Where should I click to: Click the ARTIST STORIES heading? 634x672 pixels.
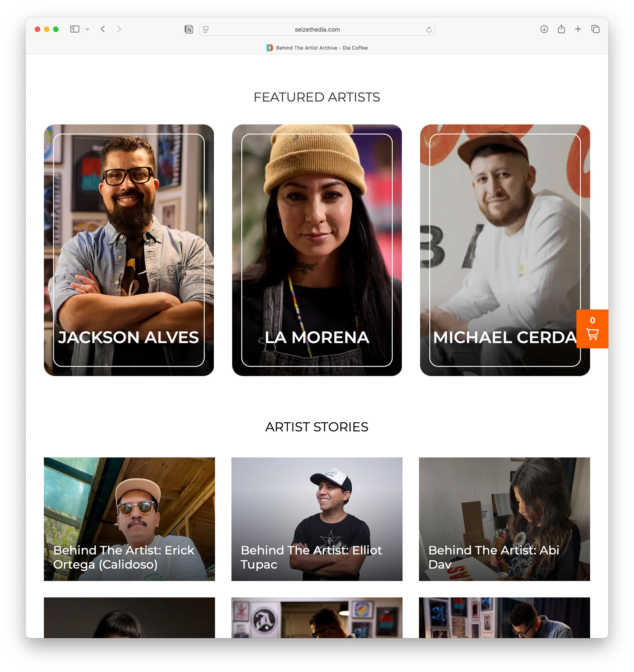click(x=317, y=427)
